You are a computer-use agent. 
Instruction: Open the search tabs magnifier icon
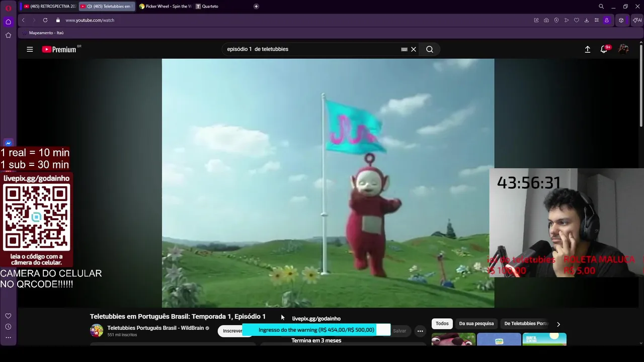coord(601,7)
